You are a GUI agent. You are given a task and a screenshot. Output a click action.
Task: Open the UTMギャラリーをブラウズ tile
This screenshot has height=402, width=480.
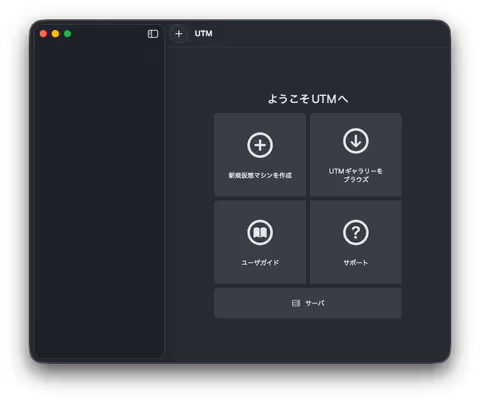[356, 155]
